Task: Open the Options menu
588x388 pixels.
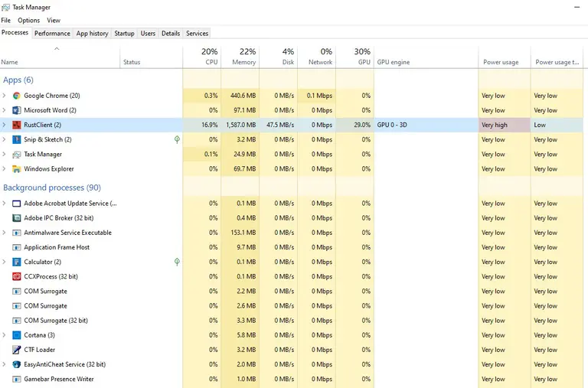Action: (28, 20)
